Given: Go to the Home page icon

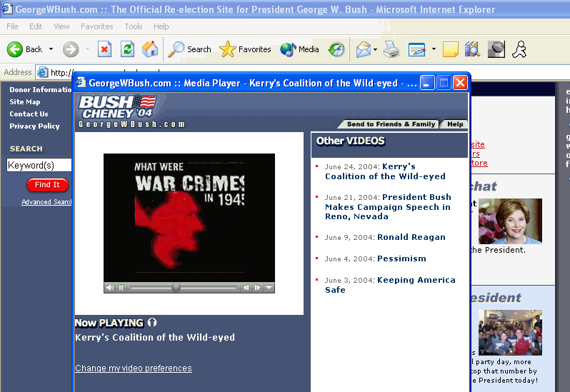Looking at the screenshot, I should [149, 49].
